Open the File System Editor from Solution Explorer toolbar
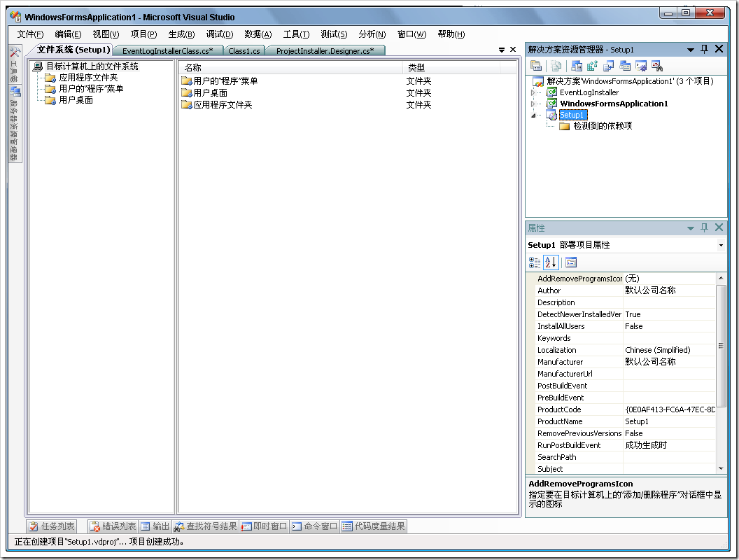 (577, 66)
